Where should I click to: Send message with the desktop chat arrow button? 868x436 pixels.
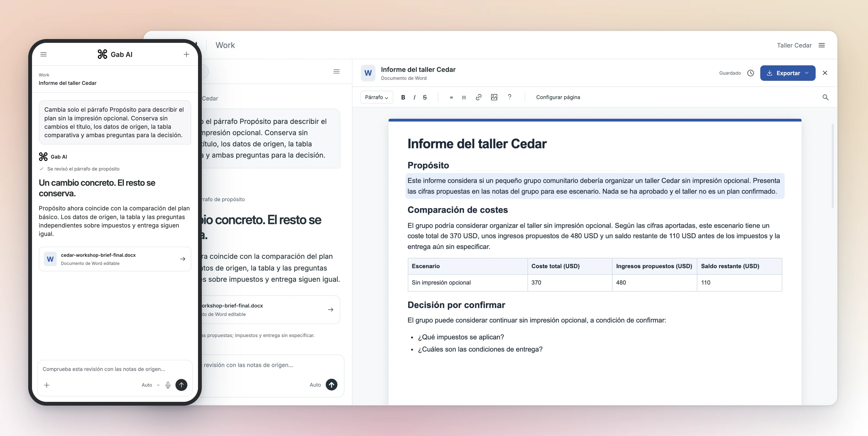[331, 384]
